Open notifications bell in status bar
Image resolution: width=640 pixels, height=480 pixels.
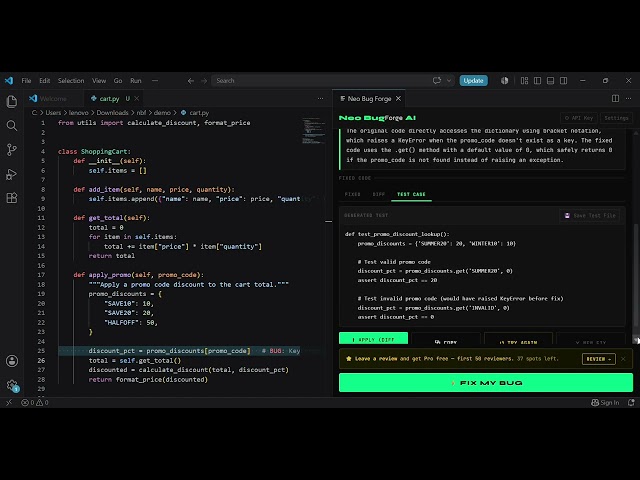(631, 402)
